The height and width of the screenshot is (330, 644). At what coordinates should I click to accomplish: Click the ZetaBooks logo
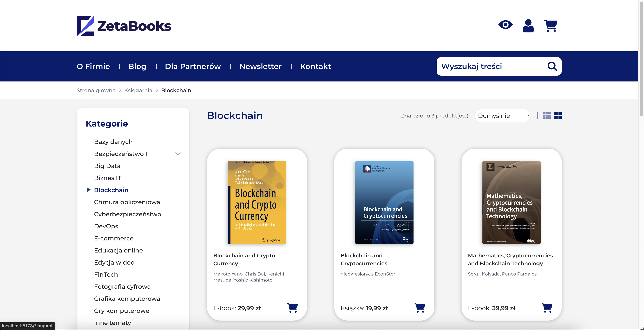124,26
